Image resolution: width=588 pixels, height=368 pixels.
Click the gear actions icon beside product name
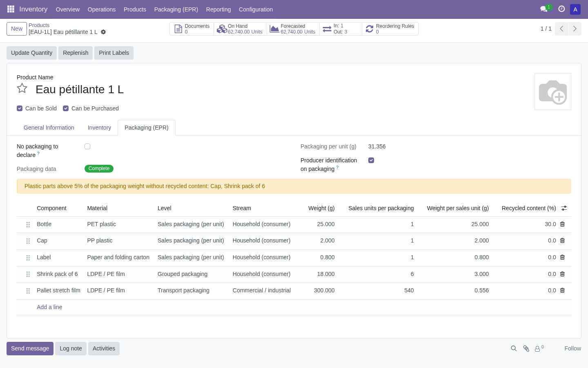click(103, 32)
